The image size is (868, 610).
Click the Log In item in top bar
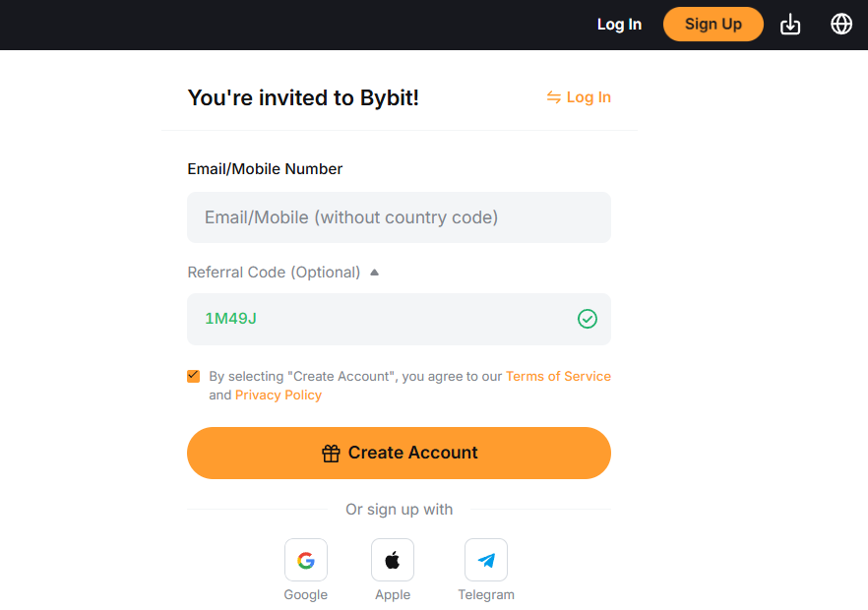tap(619, 25)
